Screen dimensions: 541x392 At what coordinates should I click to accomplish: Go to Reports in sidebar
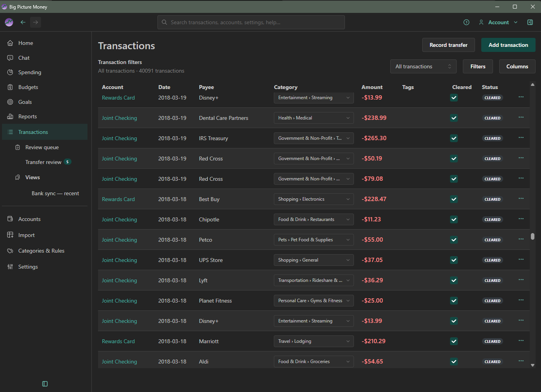coord(45,116)
